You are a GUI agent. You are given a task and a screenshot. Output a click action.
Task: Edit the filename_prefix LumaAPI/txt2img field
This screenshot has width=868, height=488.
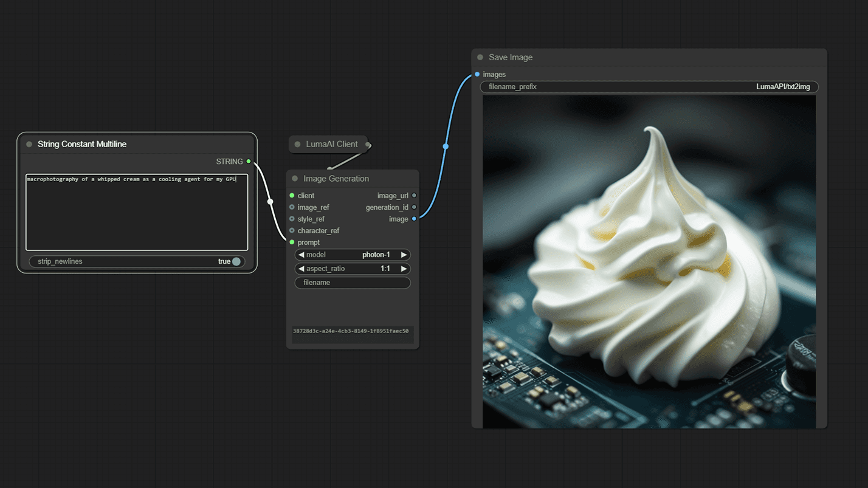coord(649,87)
